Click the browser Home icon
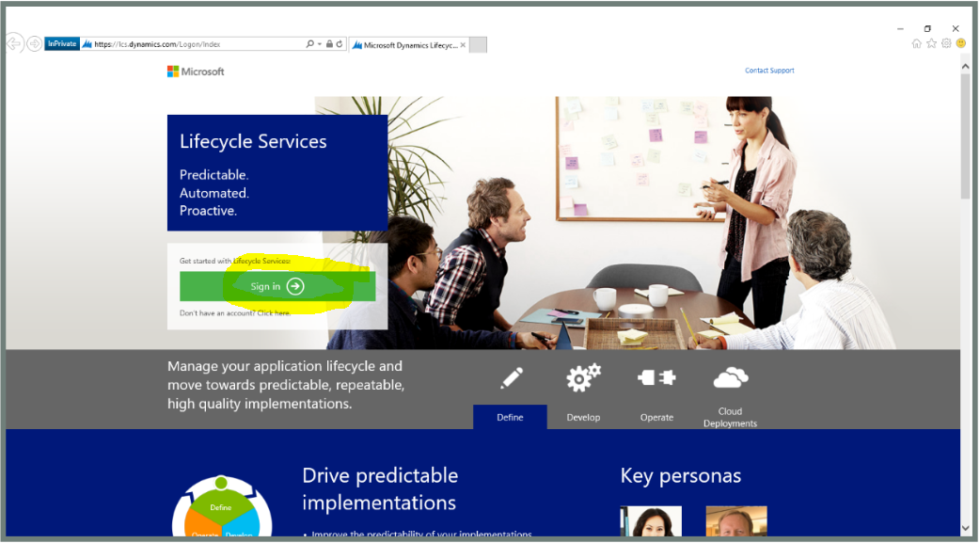The height and width of the screenshot is (543, 980). (x=916, y=43)
